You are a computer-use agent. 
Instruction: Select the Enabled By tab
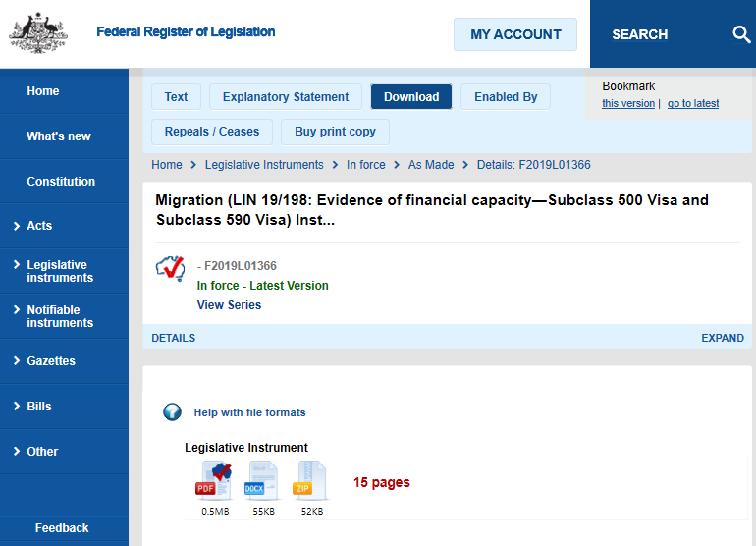point(506,97)
